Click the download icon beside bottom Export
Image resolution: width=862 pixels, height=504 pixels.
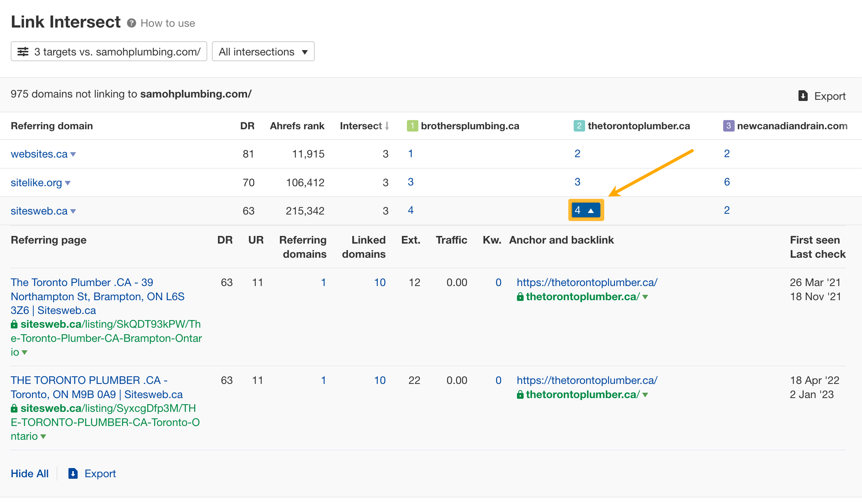point(73,474)
